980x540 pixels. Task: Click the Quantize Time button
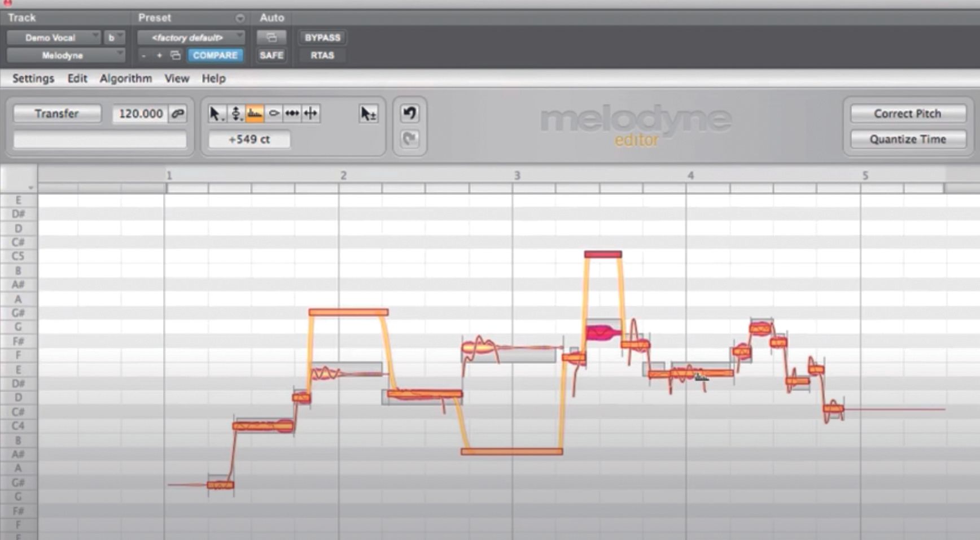pyautogui.click(x=908, y=139)
